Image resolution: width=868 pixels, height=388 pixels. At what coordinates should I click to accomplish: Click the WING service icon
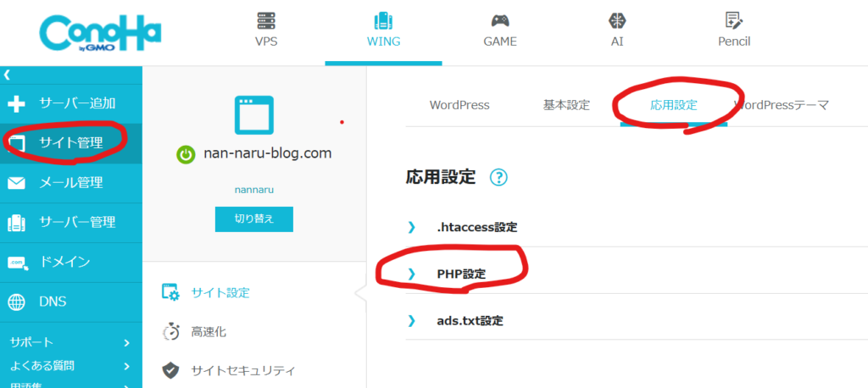click(x=383, y=21)
